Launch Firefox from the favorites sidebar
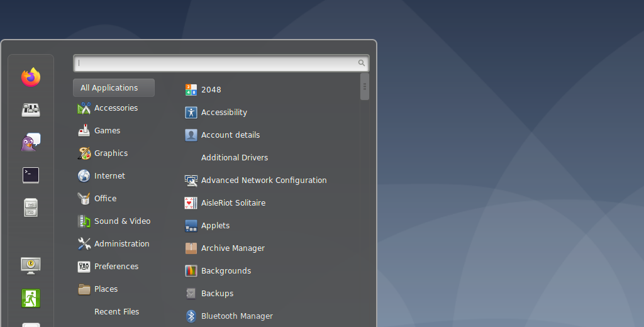This screenshot has height=327, width=644. pyautogui.click(x=31, y=77)
